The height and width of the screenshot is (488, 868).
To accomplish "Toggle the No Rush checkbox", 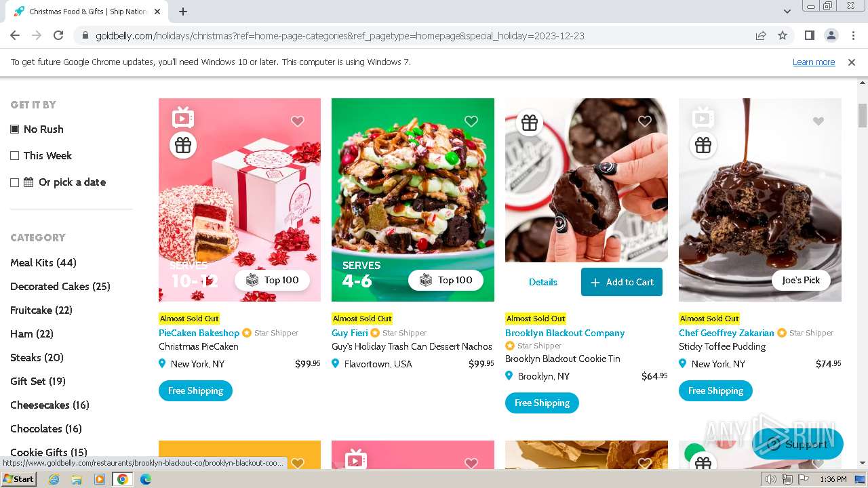I will pos(14,129).
